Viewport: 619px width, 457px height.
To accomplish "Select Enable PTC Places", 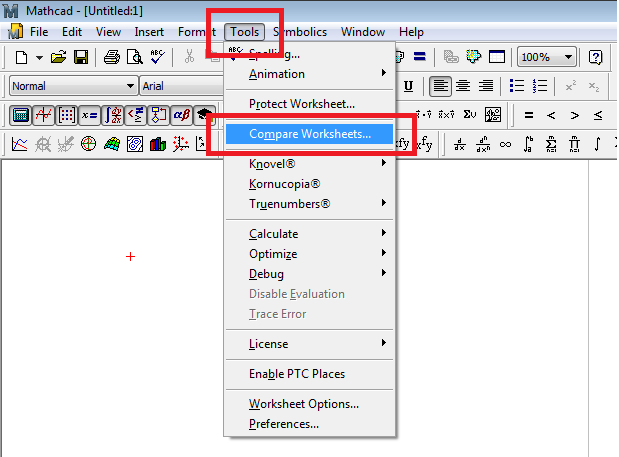I will [x=310, y=374].
